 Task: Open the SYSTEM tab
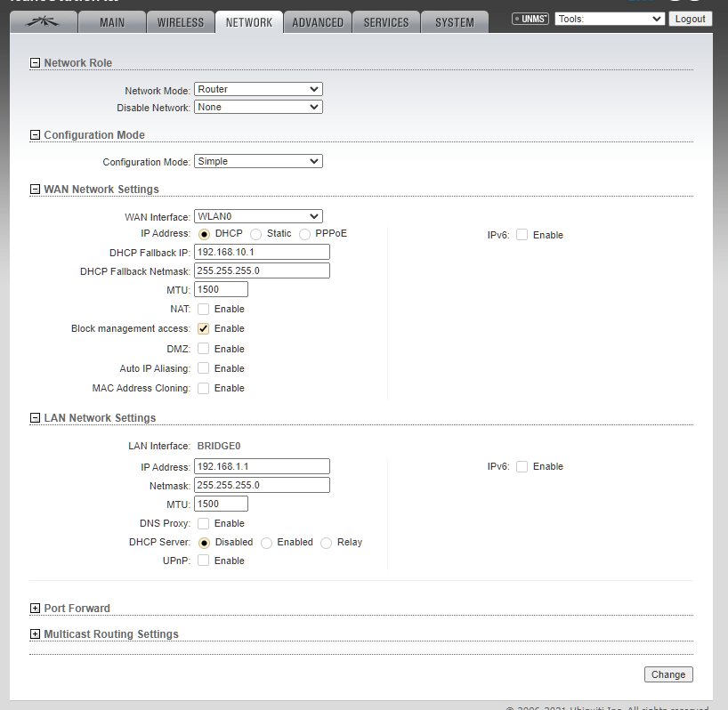pyautogui.click(x=455, y=22)
